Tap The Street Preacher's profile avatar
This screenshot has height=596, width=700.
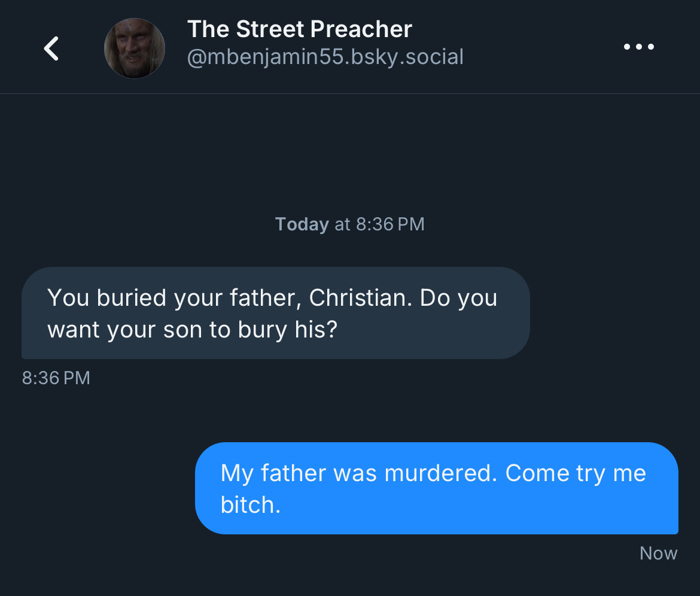coord(135,48)
